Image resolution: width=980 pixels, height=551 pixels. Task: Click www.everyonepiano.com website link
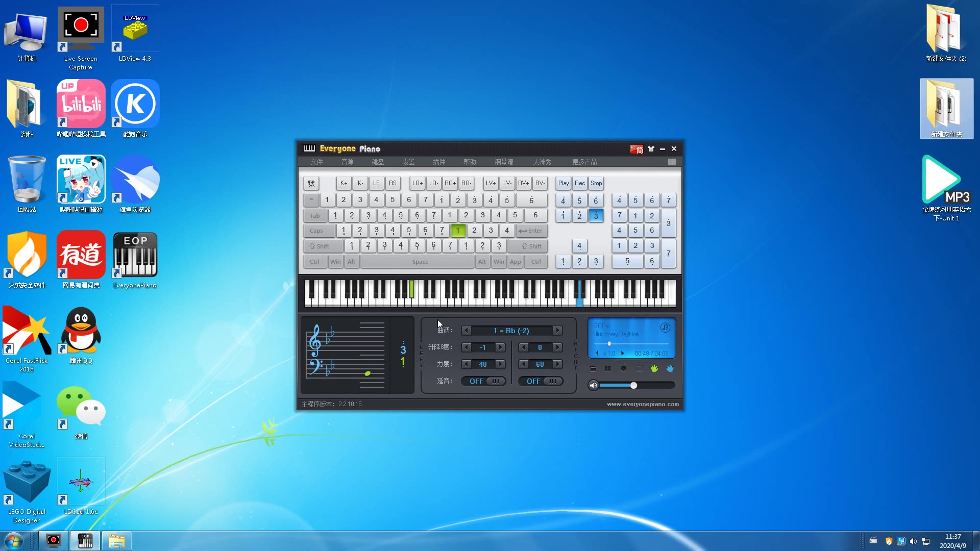[x=643, y=404]
